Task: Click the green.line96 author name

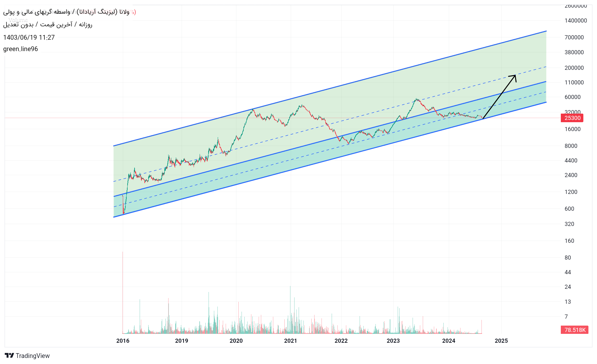Action: click(21, 49)
